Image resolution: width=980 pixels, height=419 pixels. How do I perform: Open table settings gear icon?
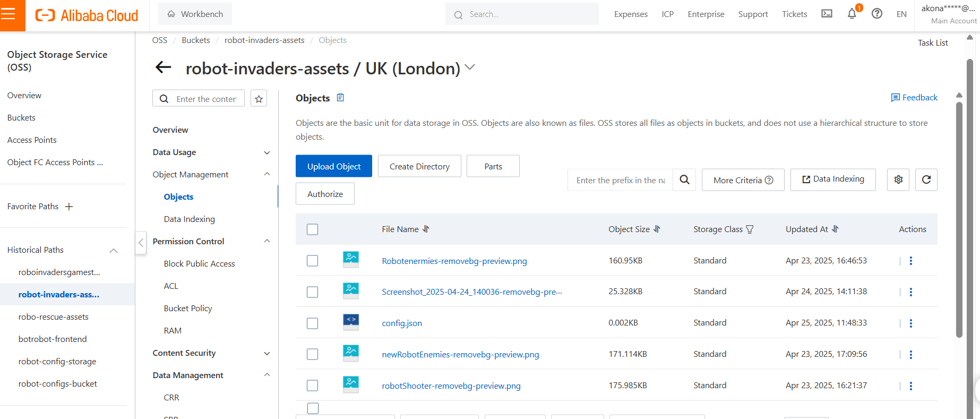[x=898, y=179]
